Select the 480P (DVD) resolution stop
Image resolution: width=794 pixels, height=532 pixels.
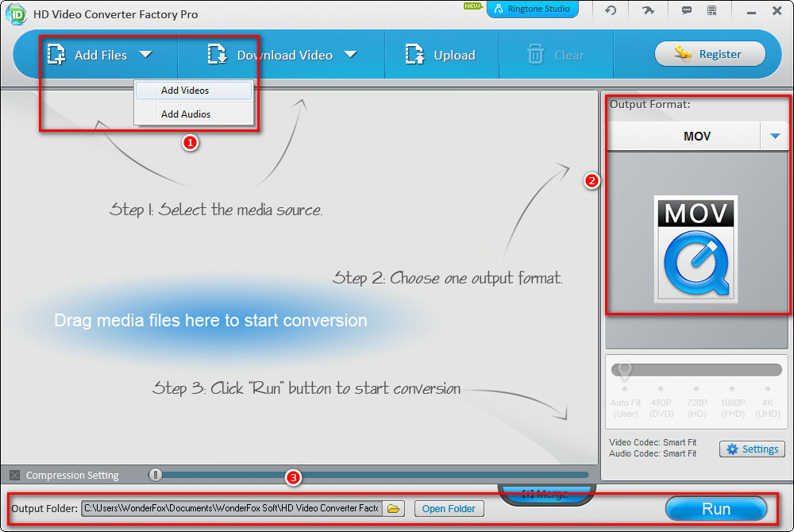[x=661, y=403]
